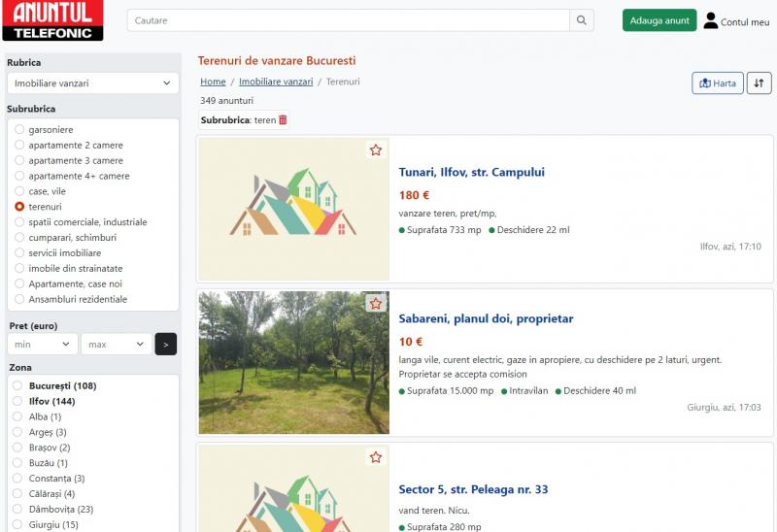Viewport: 777px width, 532px height.
Task: Show listings on the Harta map
Action: tap(718, 83)
